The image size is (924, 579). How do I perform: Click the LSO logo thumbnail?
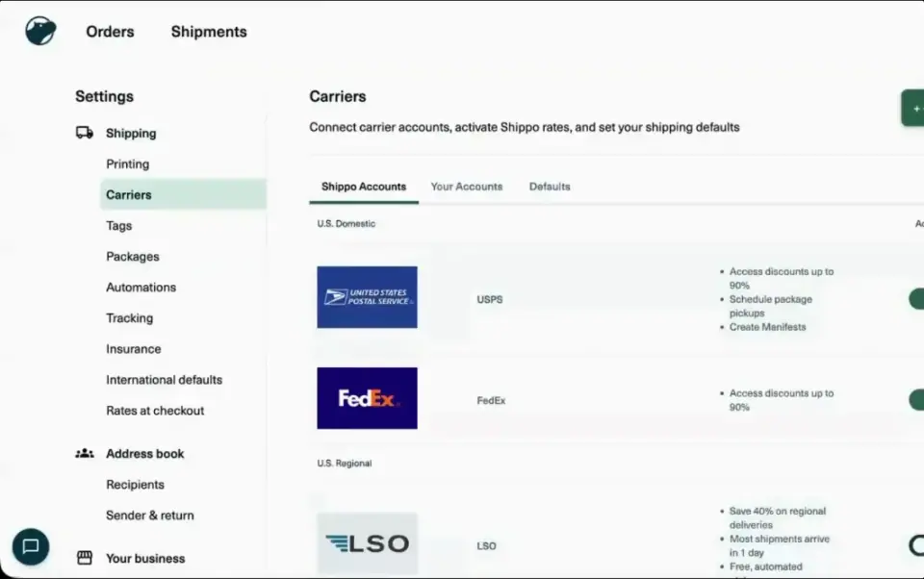tap(367, 543)
